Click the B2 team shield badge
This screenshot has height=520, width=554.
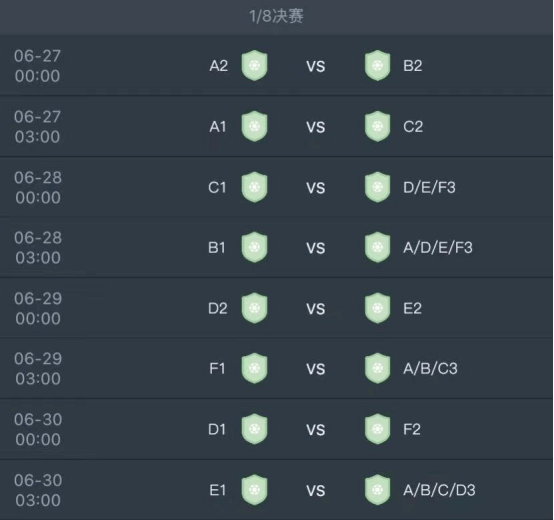tap(377, 65)
